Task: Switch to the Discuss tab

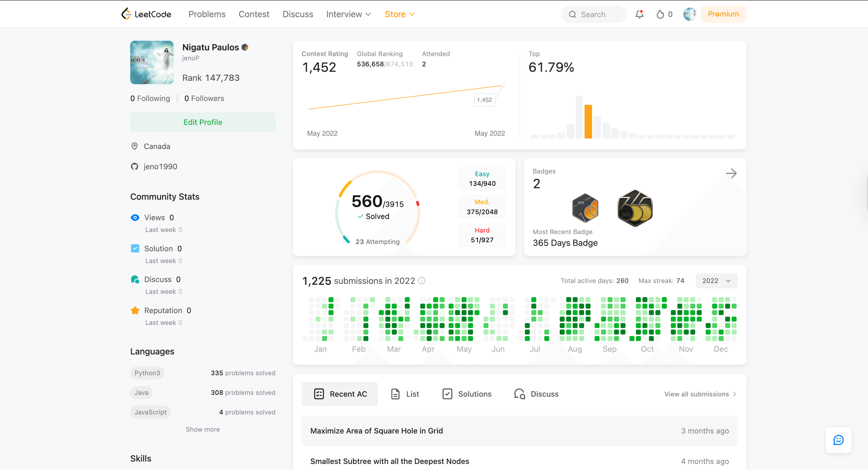Action: [536, 394]
